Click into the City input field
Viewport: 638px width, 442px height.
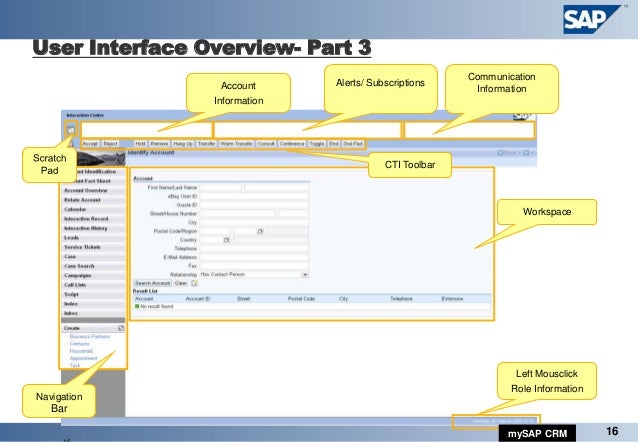coord(254,222)
